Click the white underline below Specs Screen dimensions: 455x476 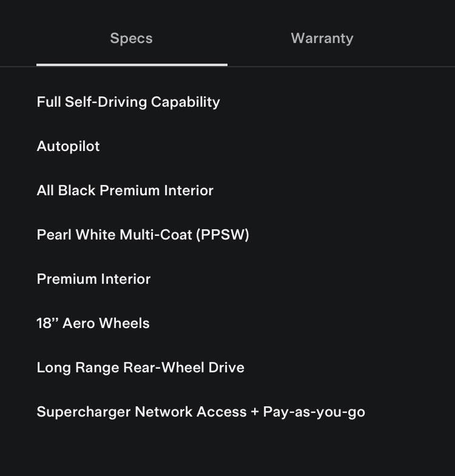(x=132, y=64)
